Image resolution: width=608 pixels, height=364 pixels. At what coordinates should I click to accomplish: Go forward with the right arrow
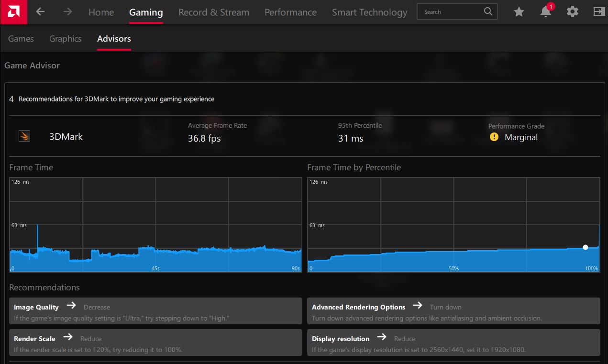click(67, 12)
